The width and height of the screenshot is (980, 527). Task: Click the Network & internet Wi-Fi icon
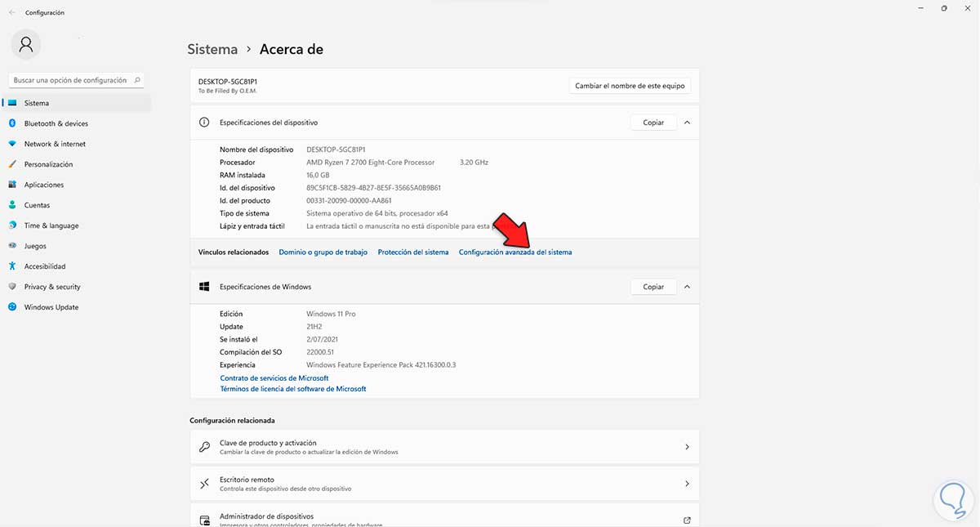[x=12, y=144]
